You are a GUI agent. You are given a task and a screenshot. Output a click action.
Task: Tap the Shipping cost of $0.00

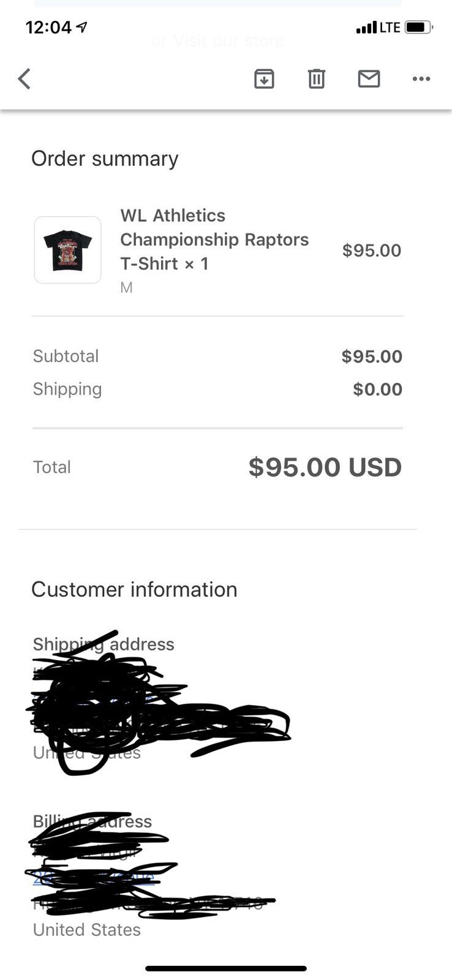377,390
